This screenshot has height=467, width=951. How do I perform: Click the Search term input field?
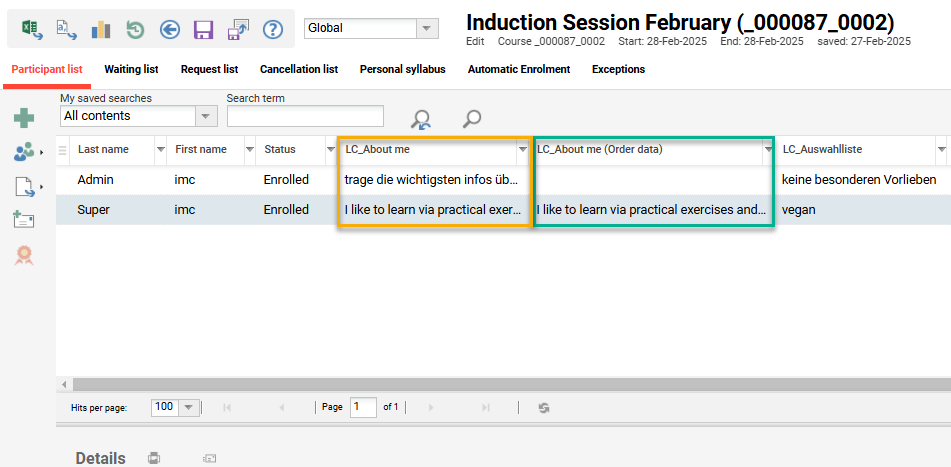pos(305,116)
